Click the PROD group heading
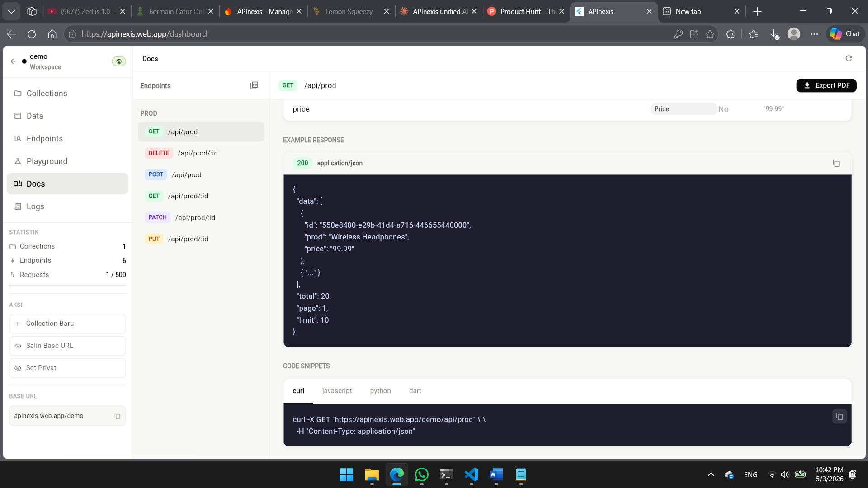This screenshot has width=868, height=488. [149, 113]
